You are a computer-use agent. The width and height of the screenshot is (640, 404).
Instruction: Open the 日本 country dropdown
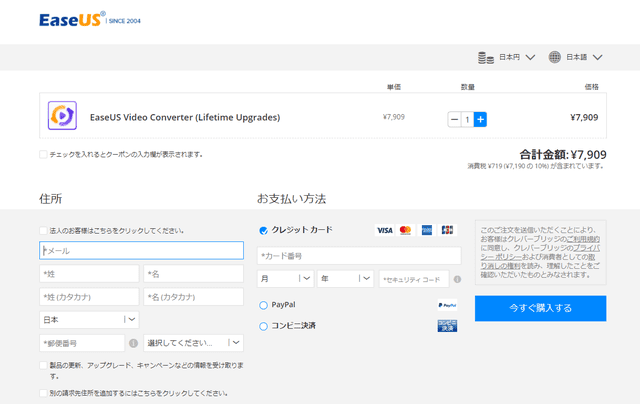point(89,320)
